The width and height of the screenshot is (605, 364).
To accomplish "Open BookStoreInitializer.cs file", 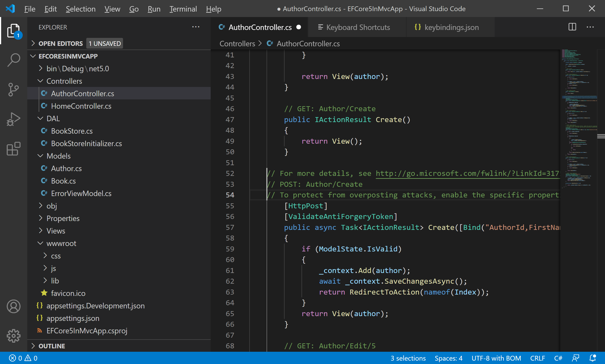I will pos(119,143).
